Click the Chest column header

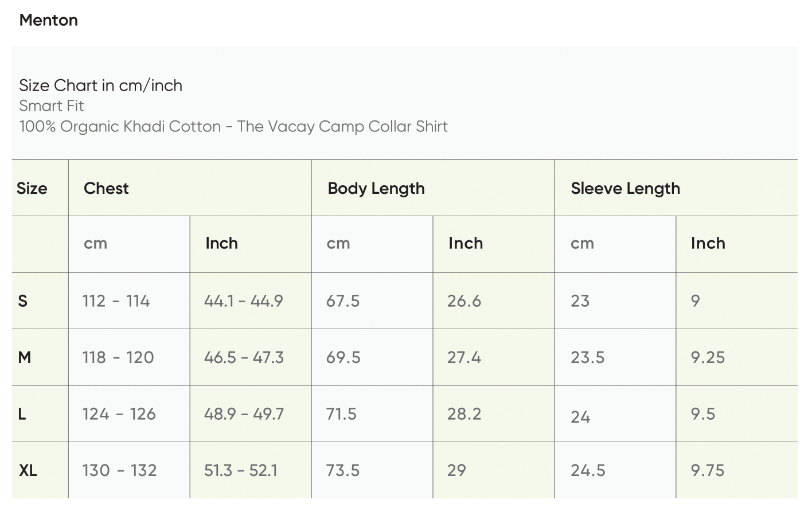[106, 188]
